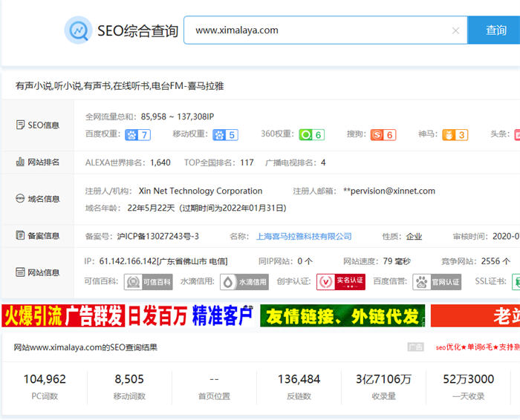Open the 上海喜马拉雅科技有限公司 company link
The width and height of the screenshot is (520, 420).
click(304, 236)
